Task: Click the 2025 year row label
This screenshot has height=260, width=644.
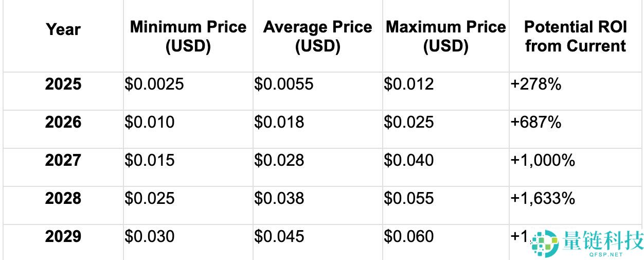Action: 63,84
